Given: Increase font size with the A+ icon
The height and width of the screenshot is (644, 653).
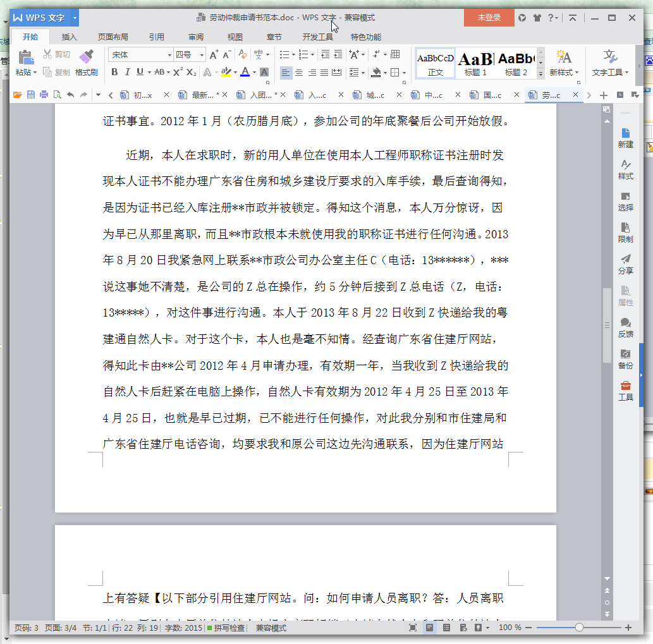Looking at the screenshot, I should [214, 54].
